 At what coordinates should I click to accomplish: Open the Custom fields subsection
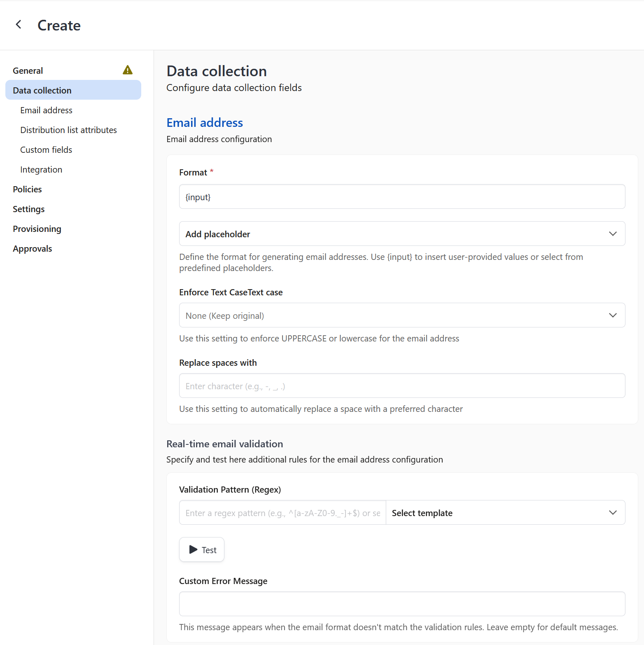click(x=46, y=150)
